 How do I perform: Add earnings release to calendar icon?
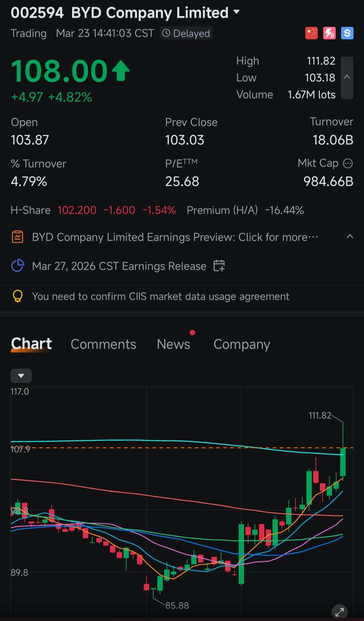coord(219,266)
